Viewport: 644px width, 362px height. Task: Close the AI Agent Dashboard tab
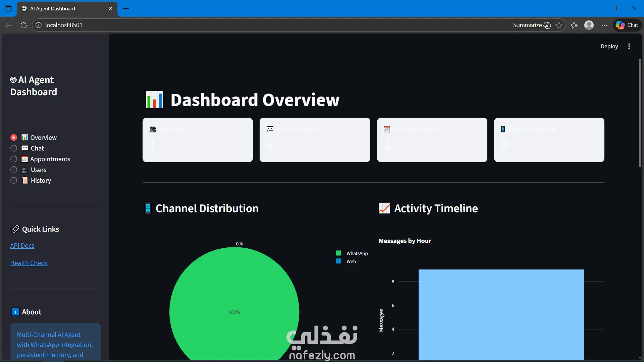pyautogui.click(x=111, y=8)
